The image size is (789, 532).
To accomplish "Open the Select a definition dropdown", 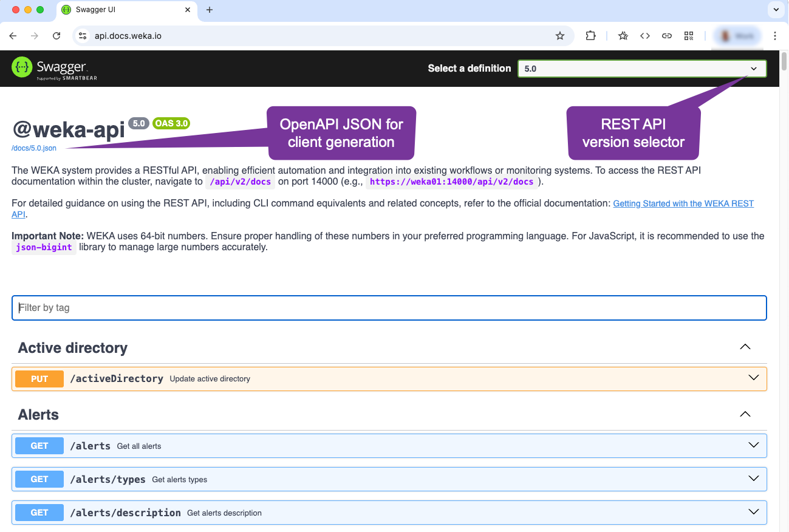I will tap(641, 69).
